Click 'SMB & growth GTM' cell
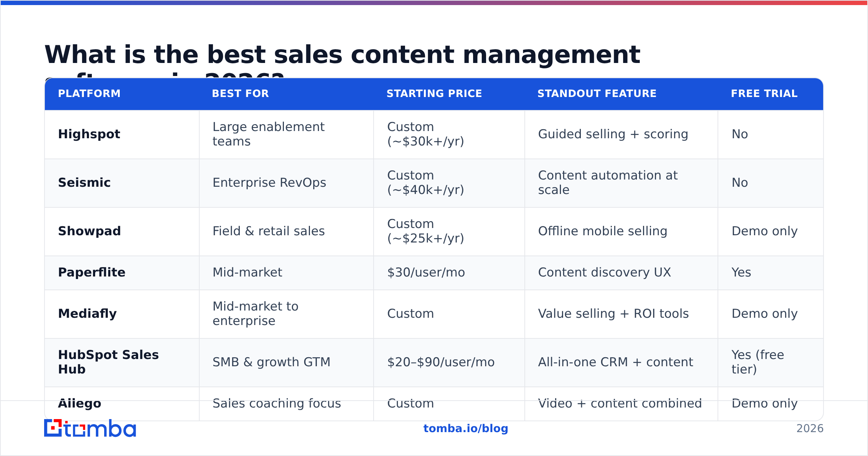The width and height of the screenshot is (868, 456). coord(286,363)
